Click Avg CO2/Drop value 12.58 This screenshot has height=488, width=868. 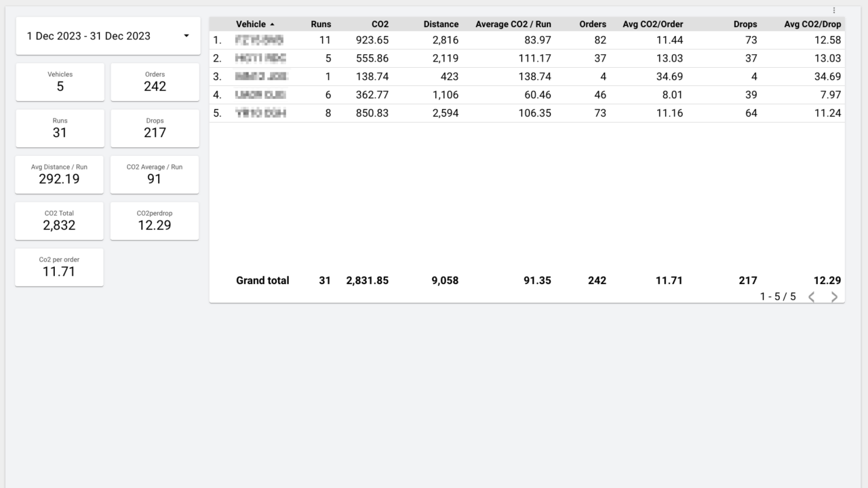pos(827,40)
